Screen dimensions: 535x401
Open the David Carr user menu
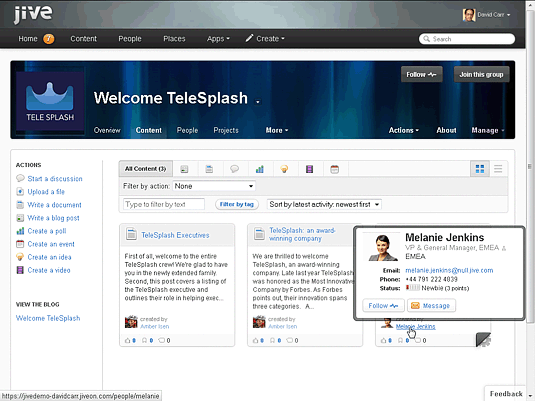493,15
